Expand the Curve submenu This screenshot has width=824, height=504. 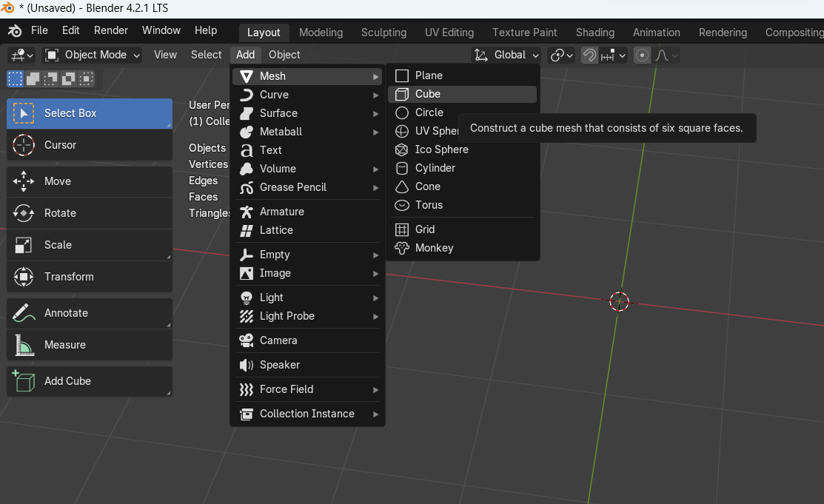(x=307, y=95)
